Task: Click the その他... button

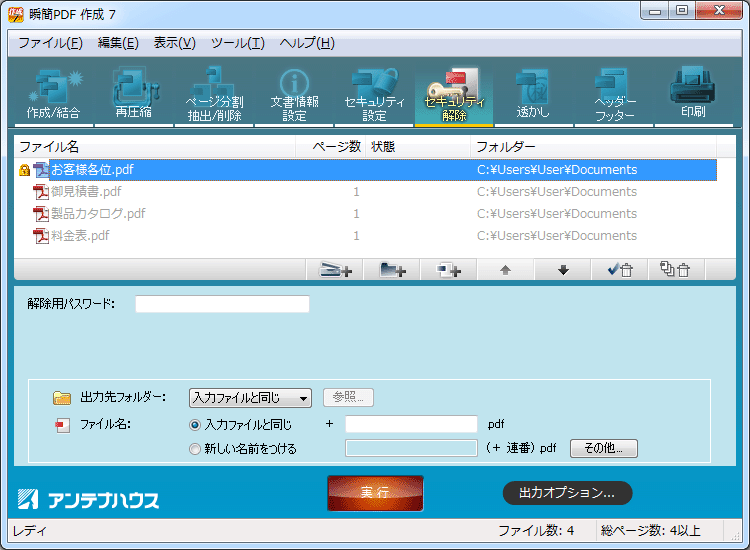Action: tap(603, 449)
